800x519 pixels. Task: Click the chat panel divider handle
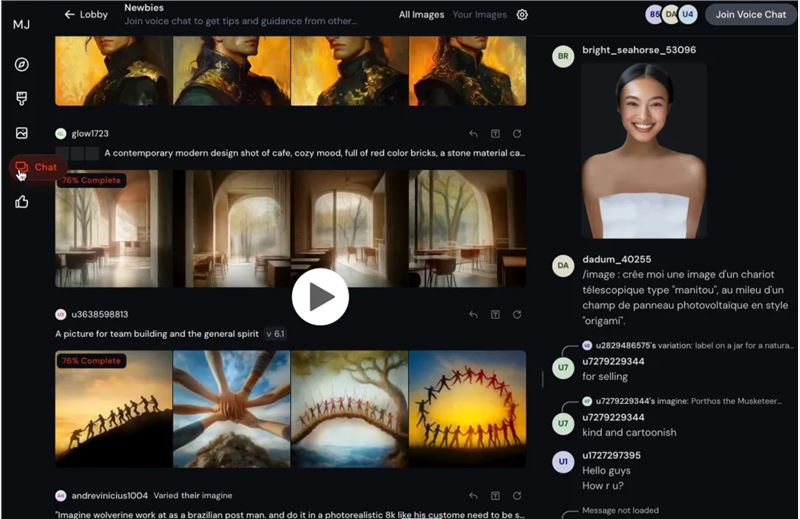coord(542,379)
